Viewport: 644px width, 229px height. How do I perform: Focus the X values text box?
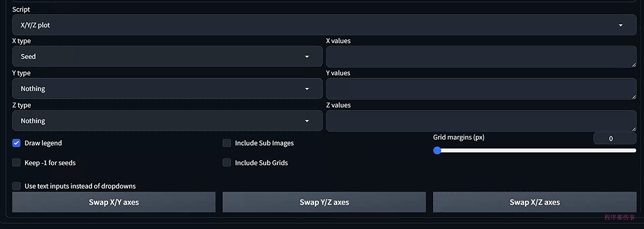(x=481, y=57)
